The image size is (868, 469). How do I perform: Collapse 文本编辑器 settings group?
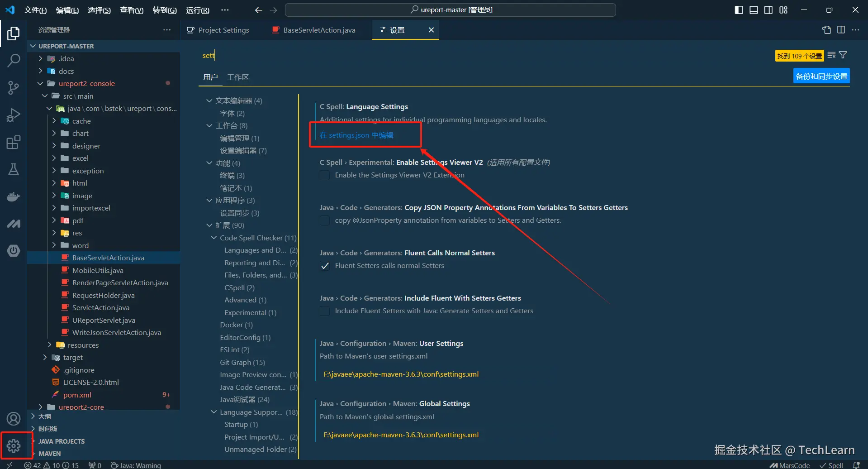tap(209, 100)
